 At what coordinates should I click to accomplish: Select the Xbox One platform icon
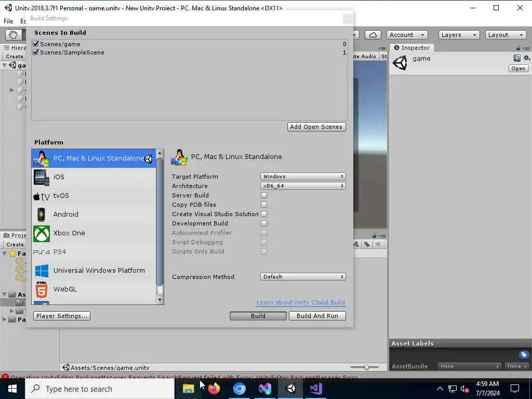point(42,233)
